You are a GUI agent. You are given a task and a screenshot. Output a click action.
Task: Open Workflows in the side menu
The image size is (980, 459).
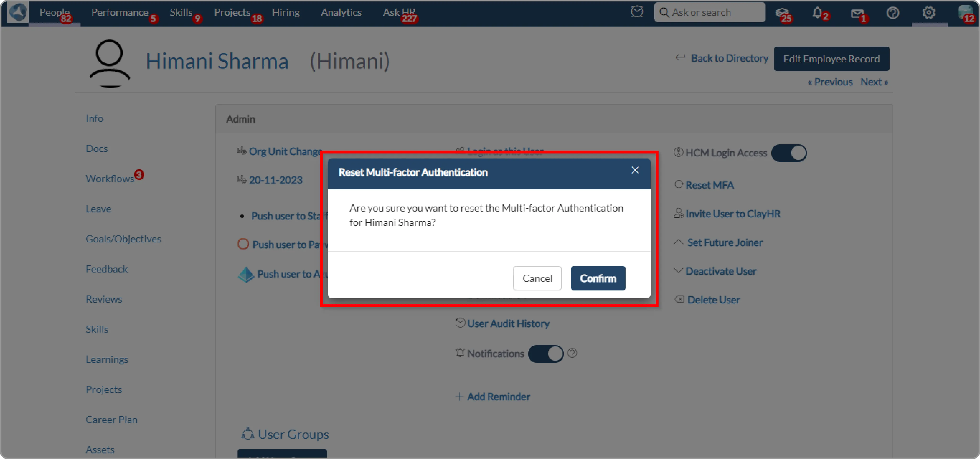click(110, 178)
